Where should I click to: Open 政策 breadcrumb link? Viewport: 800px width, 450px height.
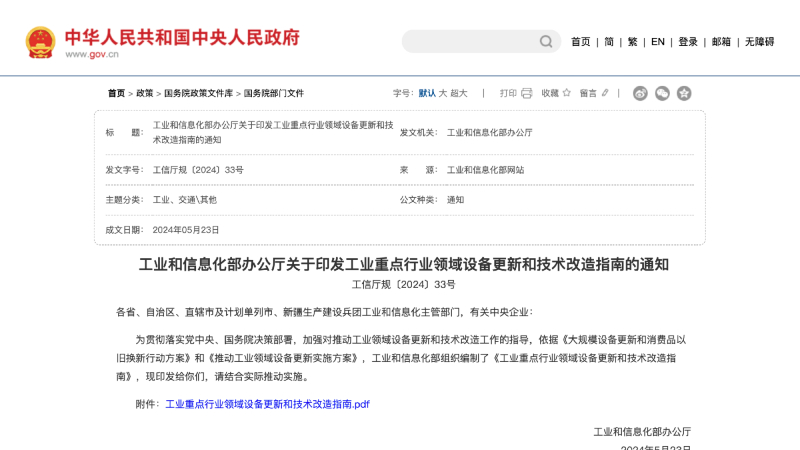pos(144,93)
